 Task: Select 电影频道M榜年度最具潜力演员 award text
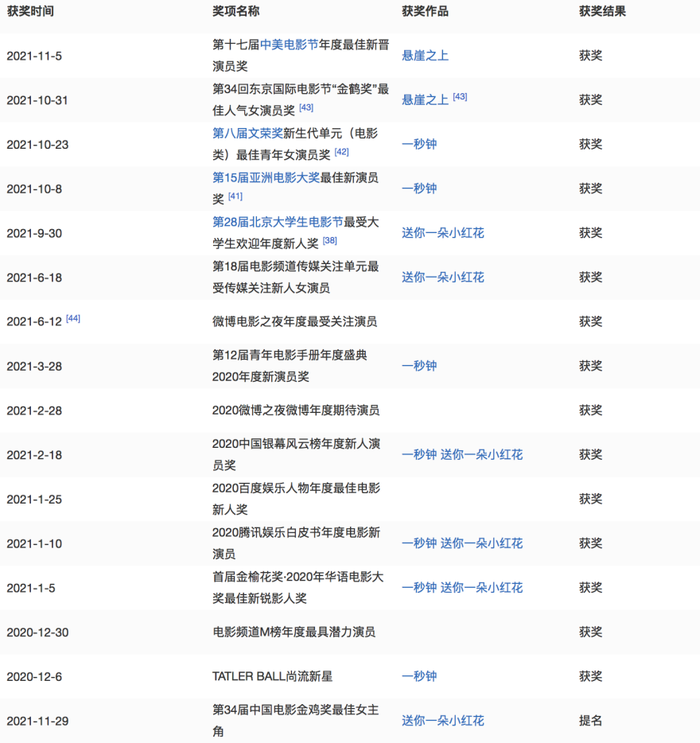[x=294, y=632]
